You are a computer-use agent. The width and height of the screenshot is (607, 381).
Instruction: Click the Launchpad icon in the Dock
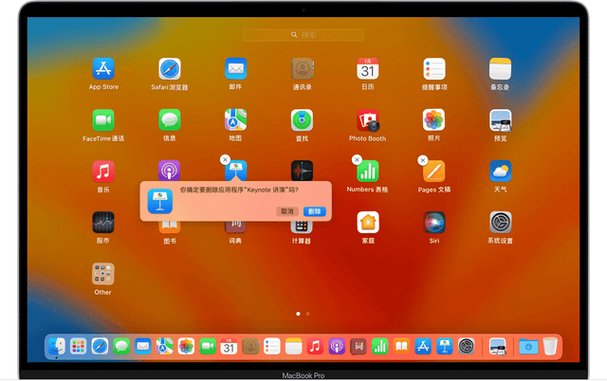pos(78,346)
